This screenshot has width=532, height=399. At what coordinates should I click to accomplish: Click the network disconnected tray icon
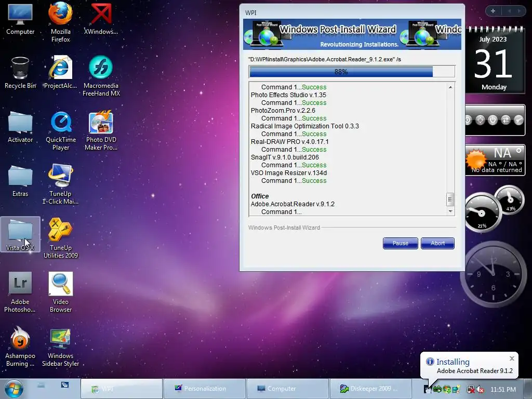click(x=471, y=390)
